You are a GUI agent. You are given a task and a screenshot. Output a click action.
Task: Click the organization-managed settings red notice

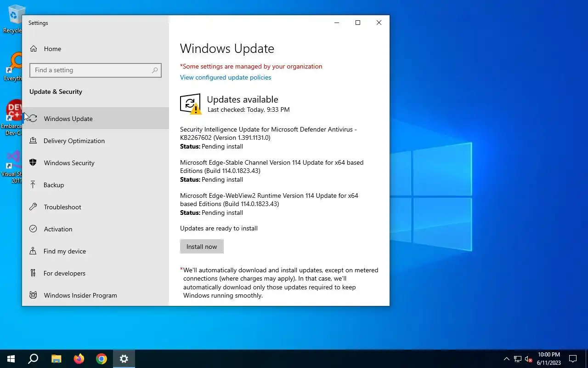click(251, 66)
